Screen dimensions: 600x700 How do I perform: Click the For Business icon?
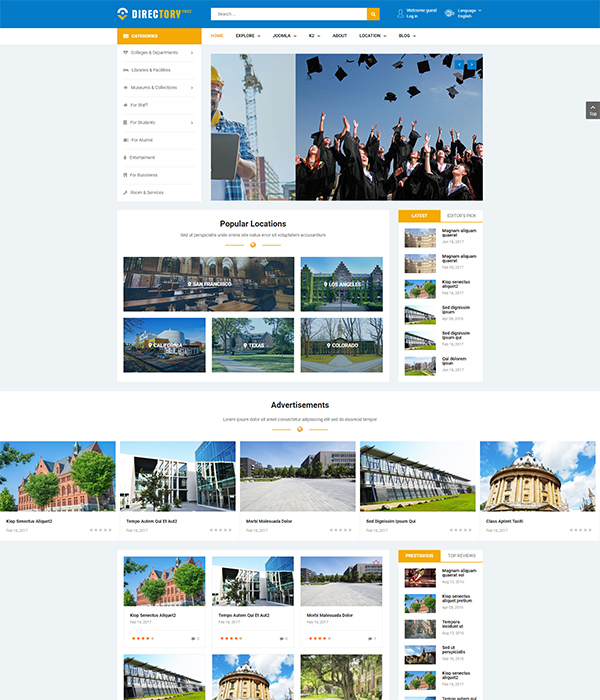pos(125,175)
